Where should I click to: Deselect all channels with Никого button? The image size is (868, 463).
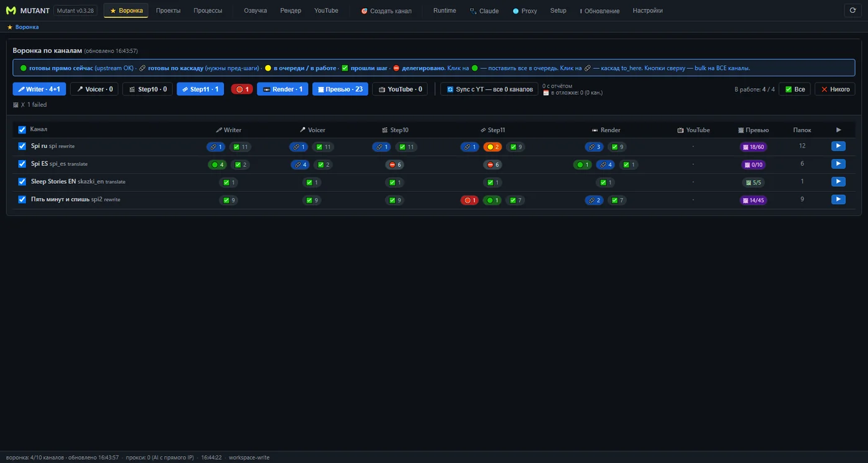[x=835, y=89]
